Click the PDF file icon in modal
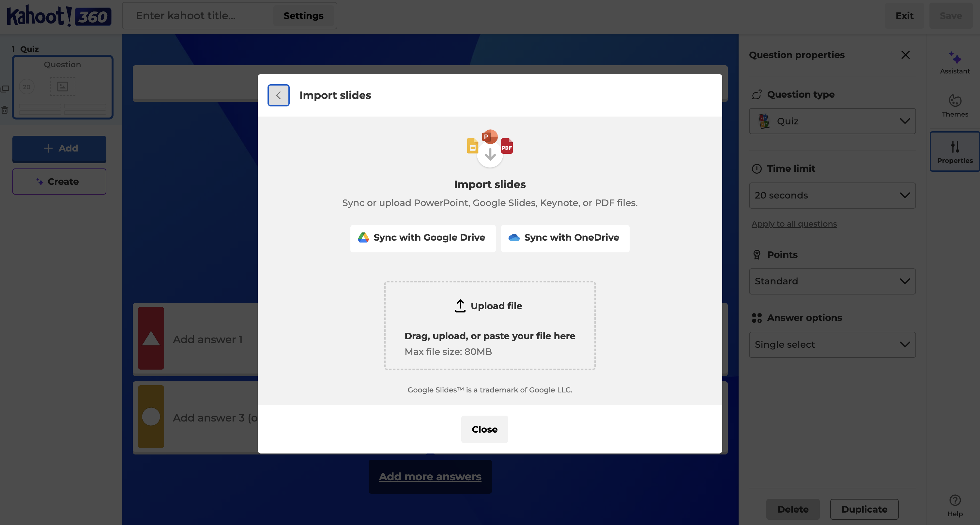This screenshot has height=525, width=980. pos(507,146)
